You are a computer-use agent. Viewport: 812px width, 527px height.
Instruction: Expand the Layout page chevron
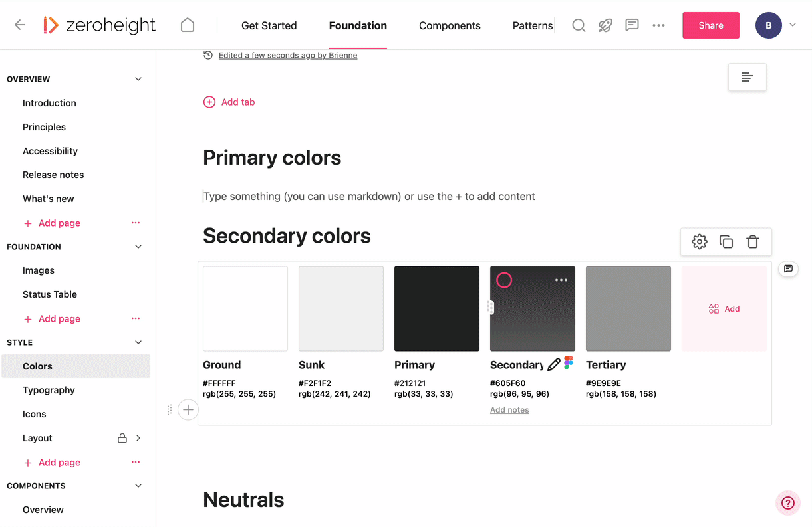138,438
